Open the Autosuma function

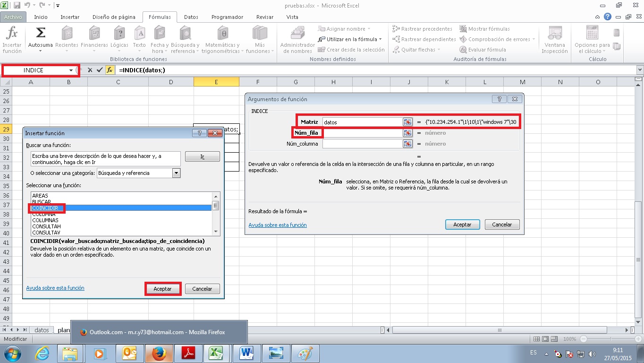(x=40, y=33)
